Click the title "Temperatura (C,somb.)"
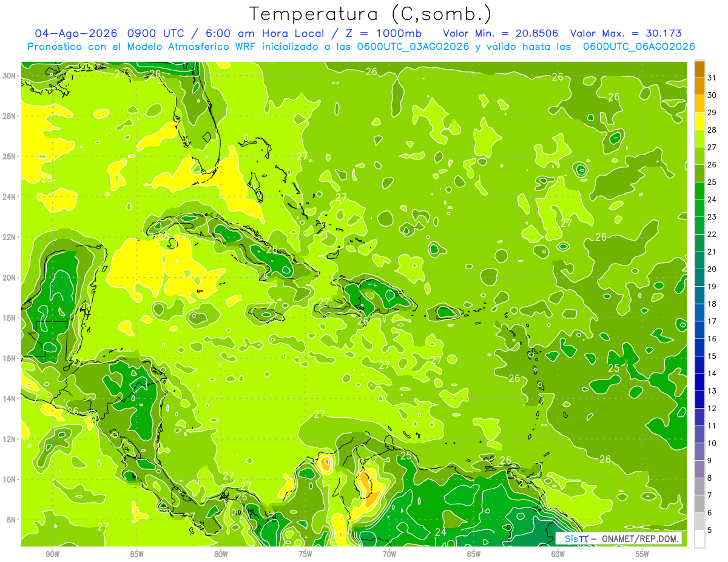Image resolution: width=728 pixels, height=562 pixels. pyautogui.click(x=371, y=14)
